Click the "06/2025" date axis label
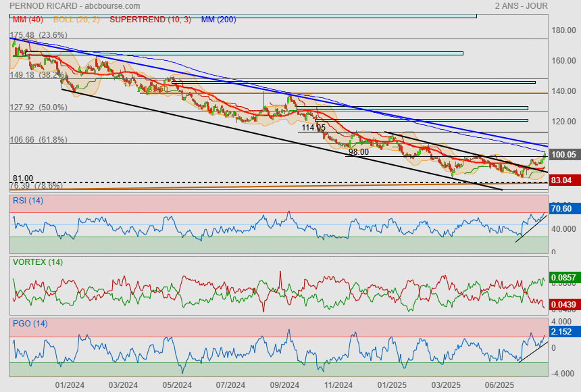Viewport: 581px width, 392px height. coord(499,385)
